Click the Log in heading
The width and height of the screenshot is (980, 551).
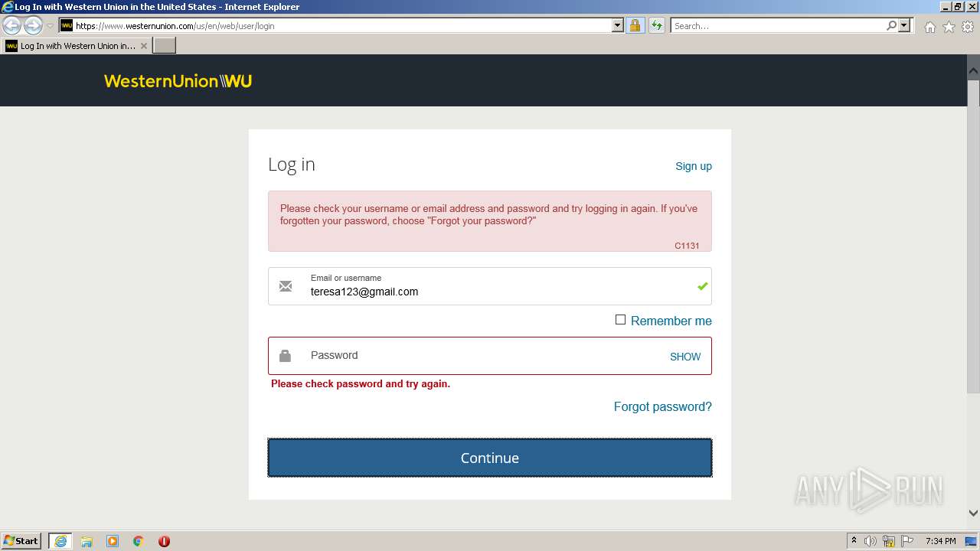coord(292,165)
